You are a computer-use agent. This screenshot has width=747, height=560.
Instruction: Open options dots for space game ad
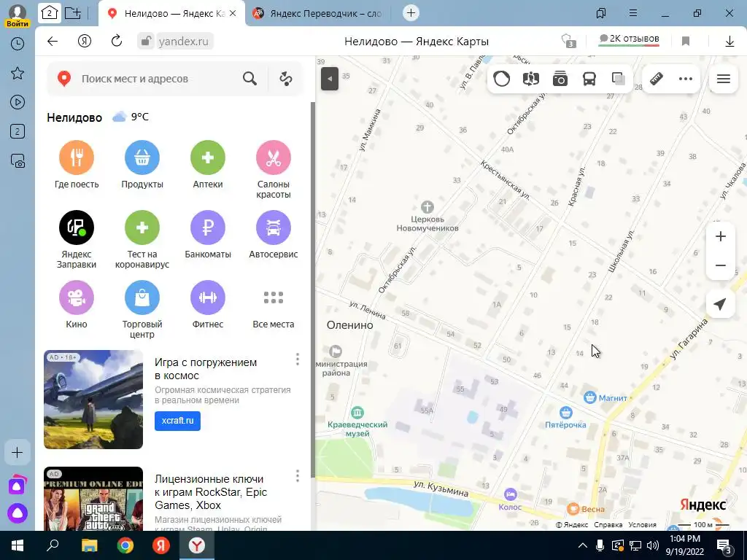click(x=298, y=359)
